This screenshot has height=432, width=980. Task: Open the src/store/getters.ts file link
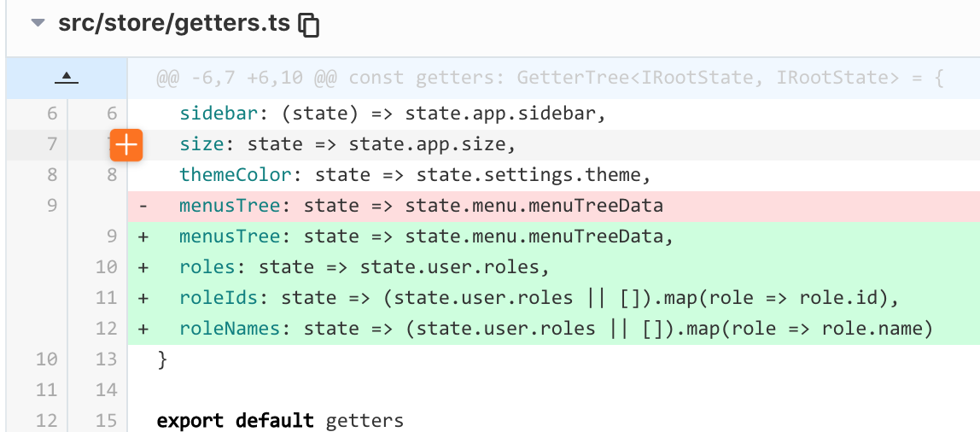coord(174,24)
